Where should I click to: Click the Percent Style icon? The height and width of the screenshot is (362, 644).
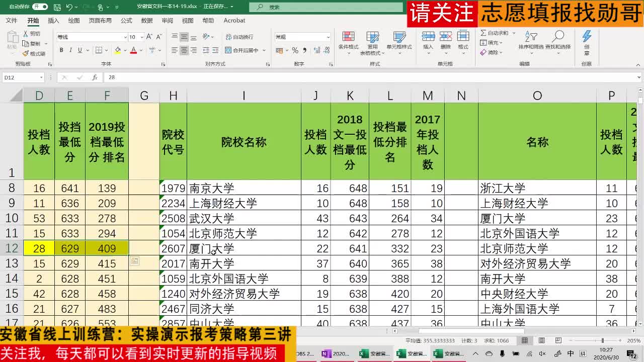295,50
